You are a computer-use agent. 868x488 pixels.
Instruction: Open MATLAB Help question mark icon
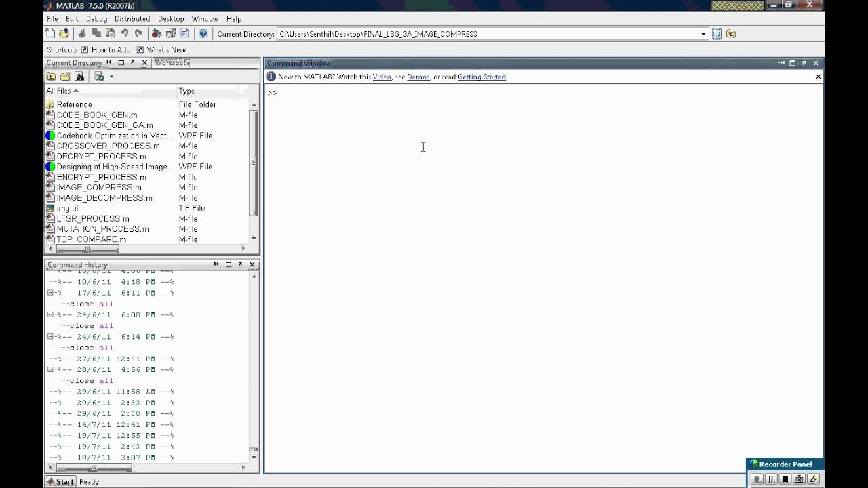pyautogui.click(x=203, y=33)
